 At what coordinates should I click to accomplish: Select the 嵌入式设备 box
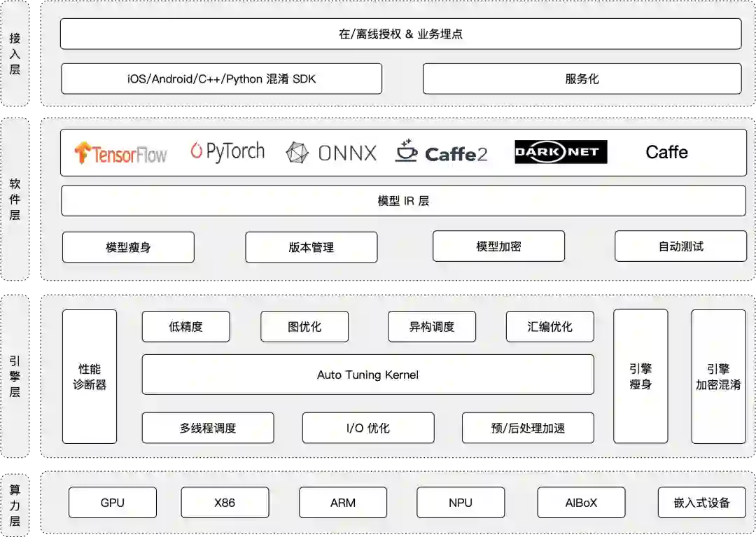(701, 502)
